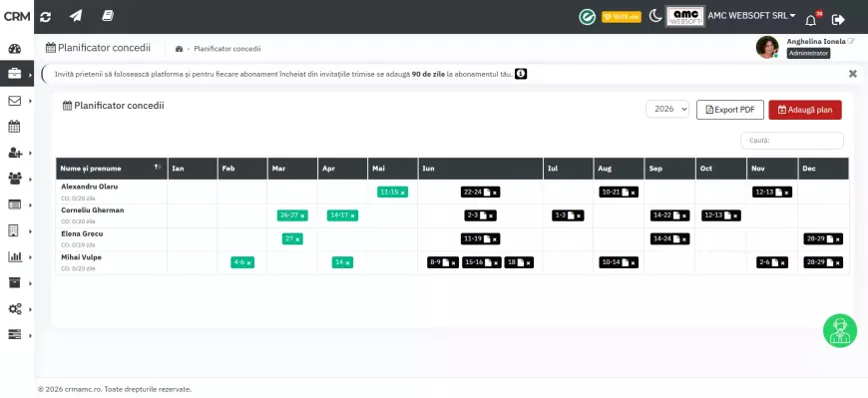The image size is (868, 398).
Task: Open the AMC WEBSOFT SRL company dropdown
Action: pyautogui.click(x=751, y=16)
